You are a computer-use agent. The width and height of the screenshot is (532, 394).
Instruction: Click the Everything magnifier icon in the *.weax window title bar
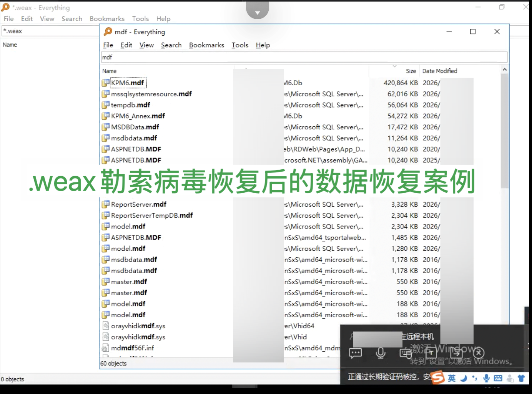(5, 7)
